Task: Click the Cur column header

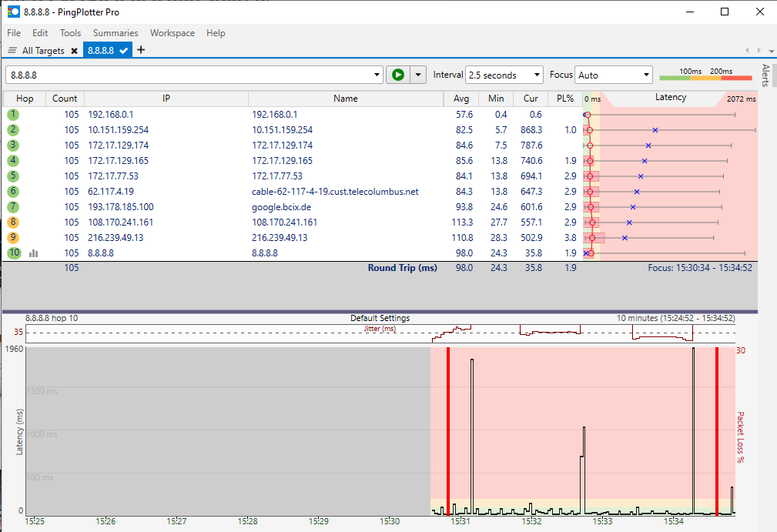Action: (x=531, y=99)
